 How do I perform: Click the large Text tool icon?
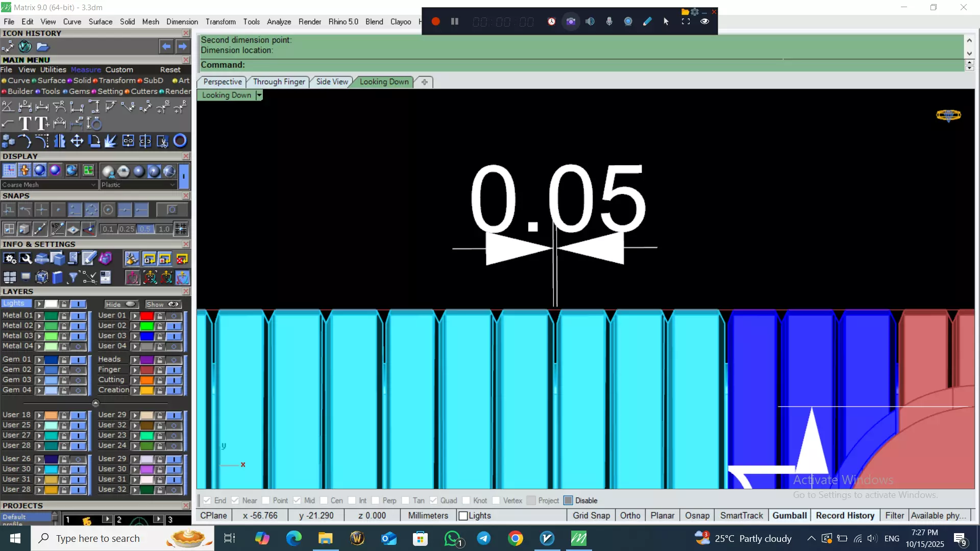[x=24, y=123]
